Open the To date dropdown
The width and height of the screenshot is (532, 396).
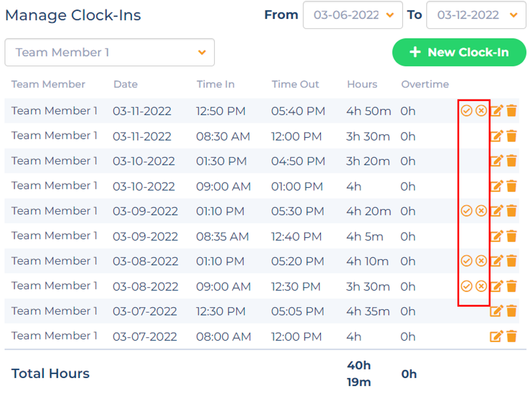click(x=477, y=15)
